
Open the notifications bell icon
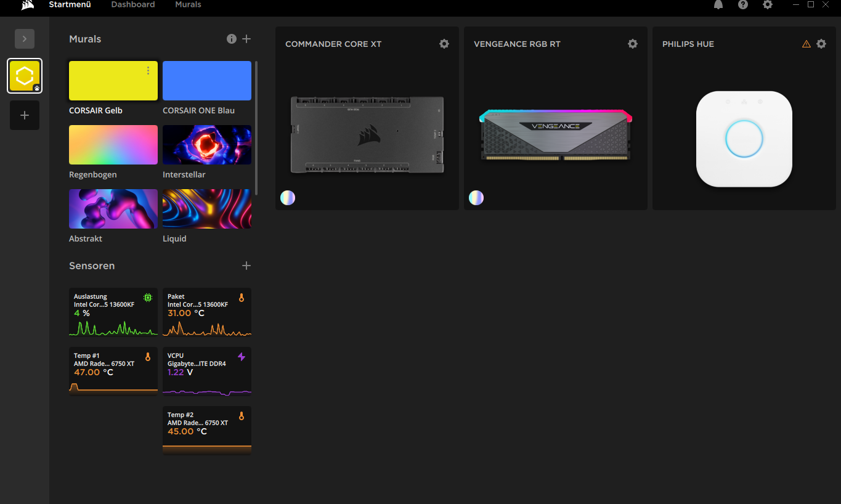tap(718, 4)
